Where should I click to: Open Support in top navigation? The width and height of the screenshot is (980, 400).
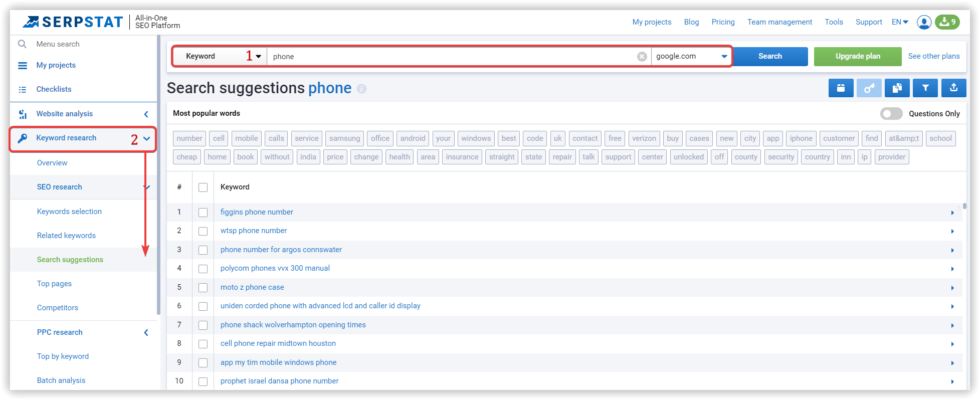click(x=869, y=22)
